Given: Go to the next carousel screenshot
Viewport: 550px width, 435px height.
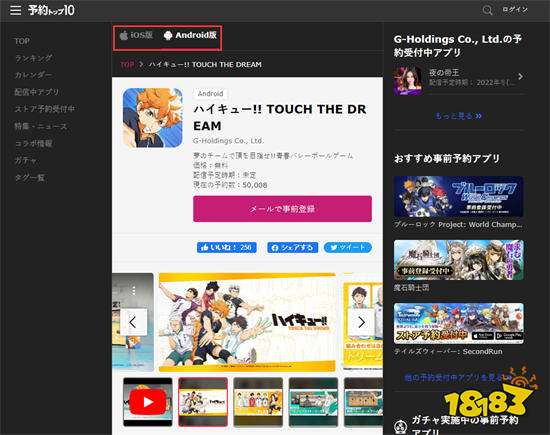Looking at the screenshot, I should pyautogui.click(x=361, y=322).
